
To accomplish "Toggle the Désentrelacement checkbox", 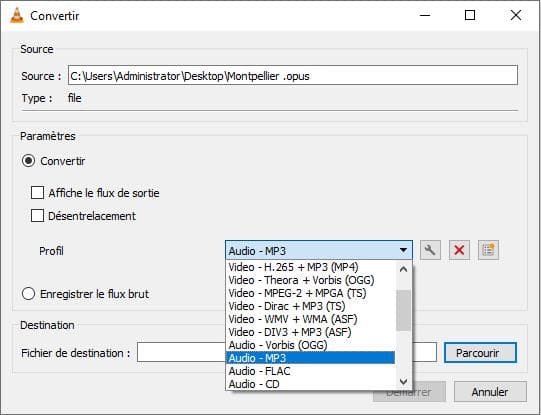I will (x=37, y=216).
